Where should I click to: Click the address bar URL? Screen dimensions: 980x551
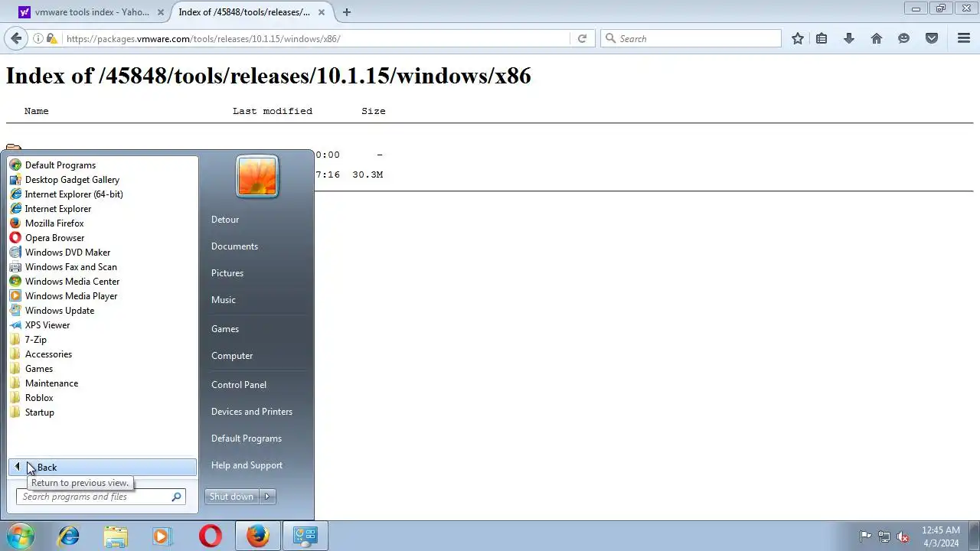(x=203, y=38)
